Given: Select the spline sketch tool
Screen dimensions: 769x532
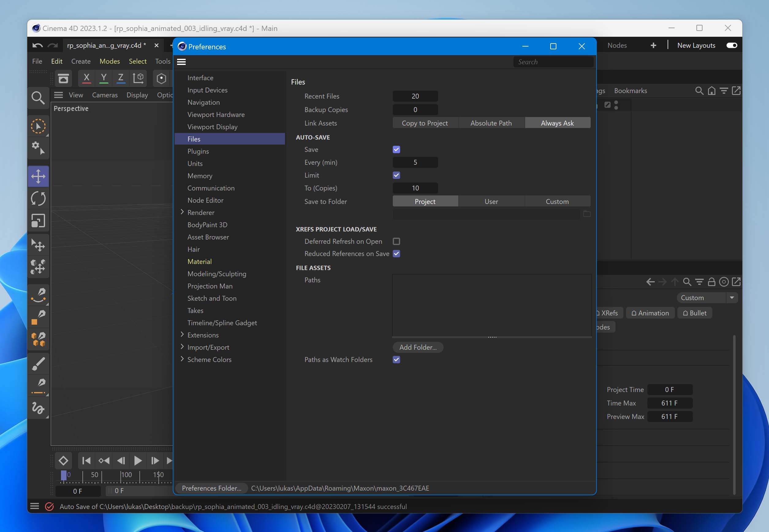Looking at the screenshot, I should coord(38,408).
